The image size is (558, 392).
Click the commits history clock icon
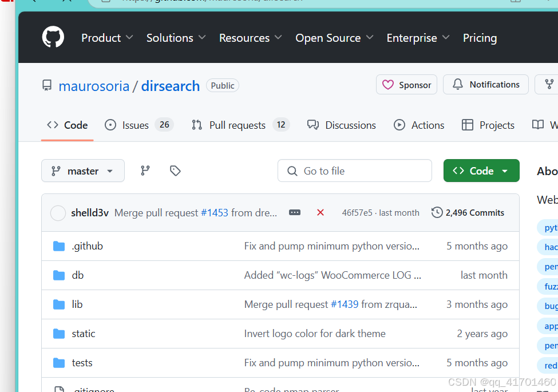[x=437, y=213]
